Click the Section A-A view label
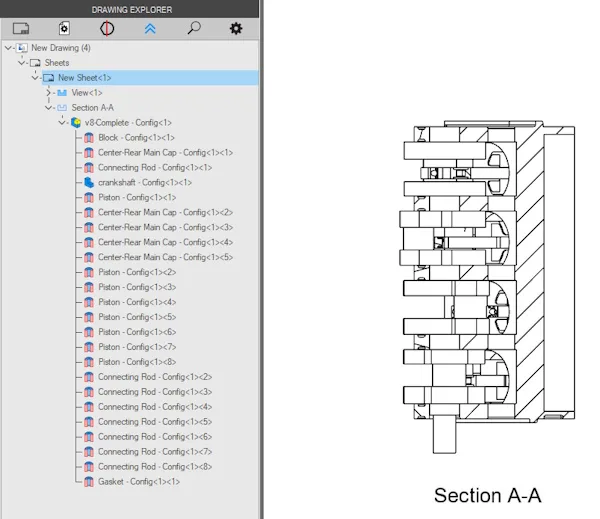600x519 pixels. [488, 496]
